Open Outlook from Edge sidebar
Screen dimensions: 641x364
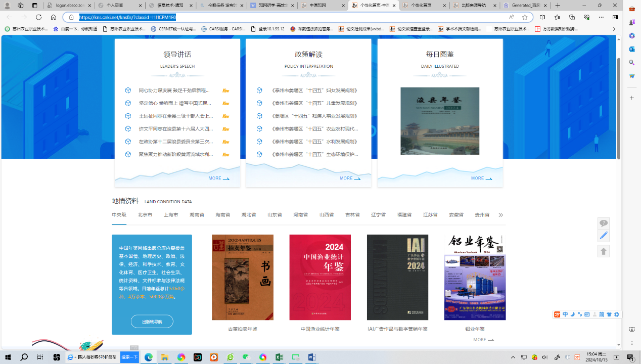tap(632, 49)
